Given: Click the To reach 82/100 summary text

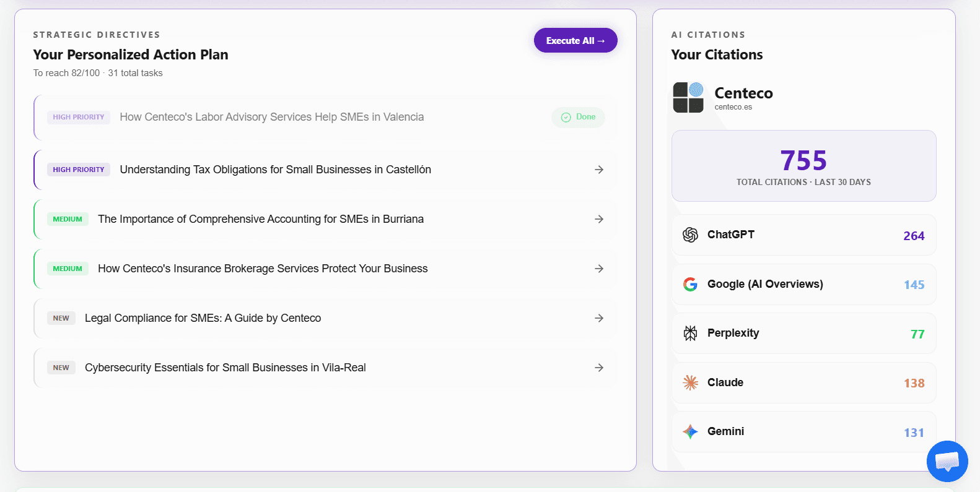Looking at the screenshot, I should (98, 73).
